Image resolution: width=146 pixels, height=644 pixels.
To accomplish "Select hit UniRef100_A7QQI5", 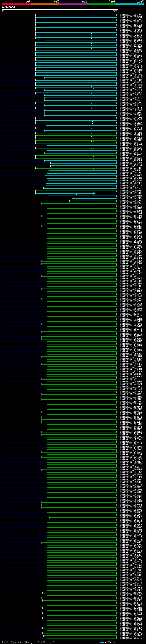I will pos(131,22).
